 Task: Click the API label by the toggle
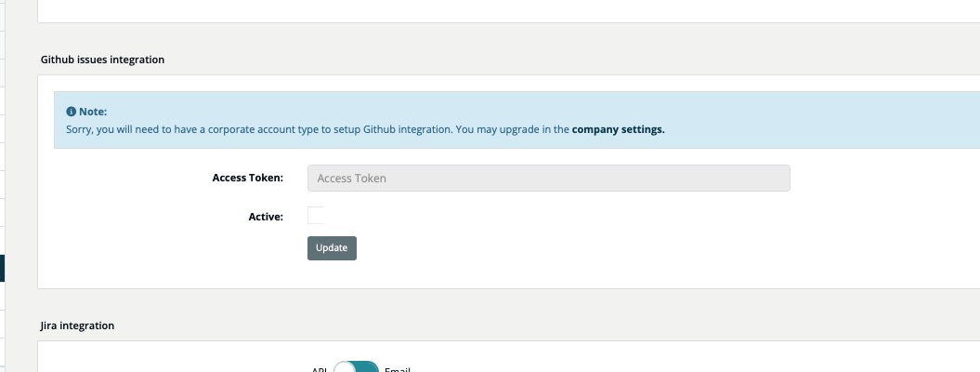coord(320,369)
